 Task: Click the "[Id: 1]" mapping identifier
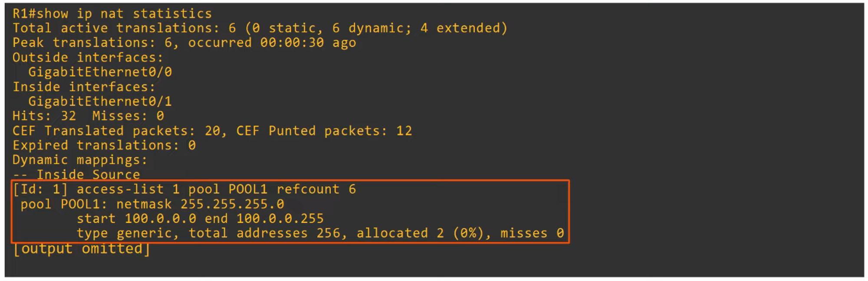pyautogui.click(x=40, y=190)
